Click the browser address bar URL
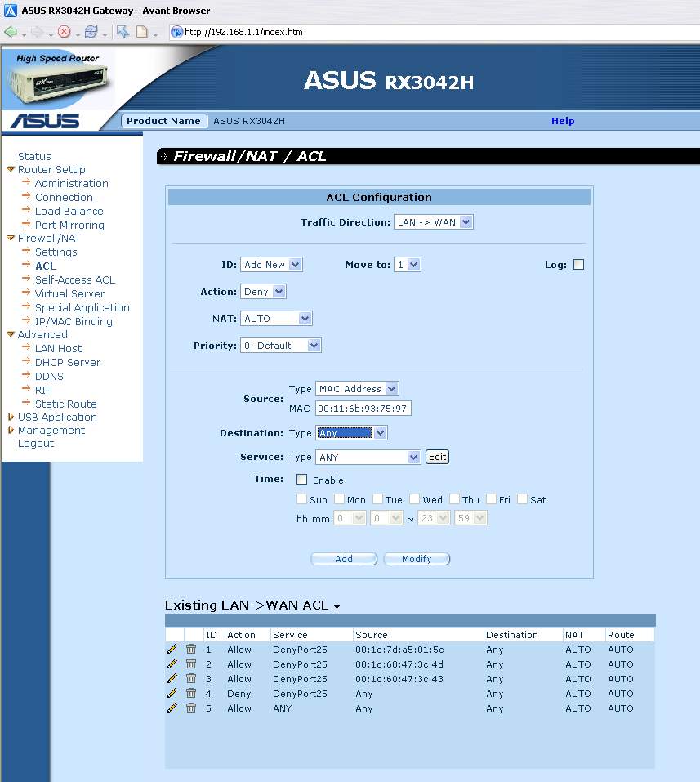Image resolution: width=700 pixels, height=782 pixels. click(x=243, y=32)
